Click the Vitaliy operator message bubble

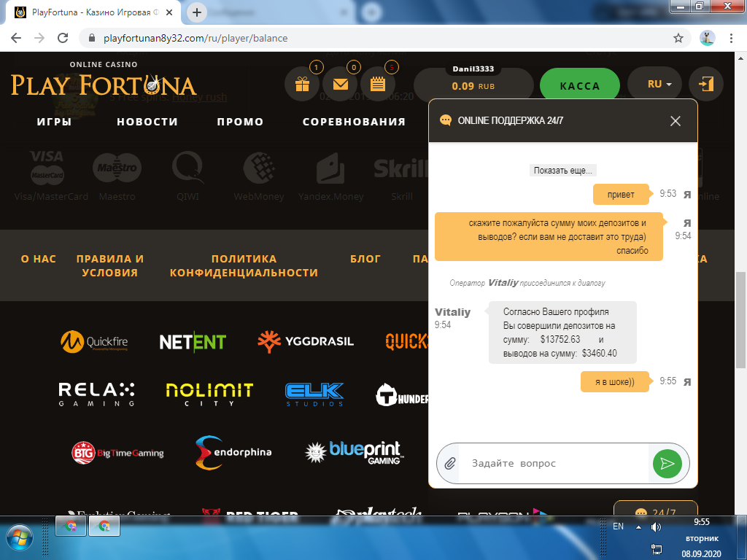click(x=562, y=332)
